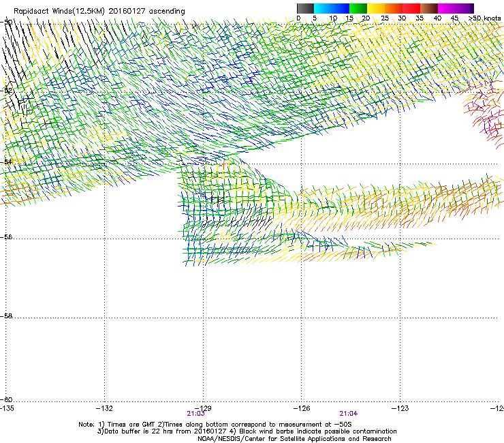This screenshot has width=504, height=443.
Task: Click the legend label '45'
Action: (x=454, y=18)
